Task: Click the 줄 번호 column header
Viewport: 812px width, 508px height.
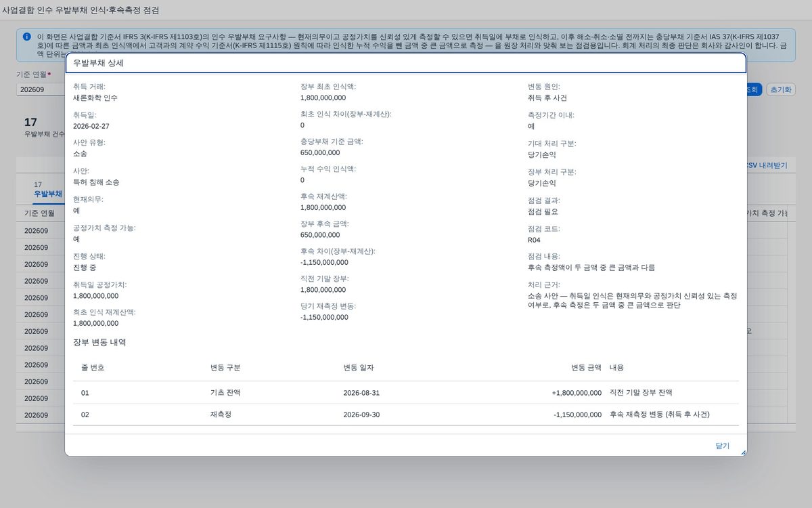Action: click(93, 367)
